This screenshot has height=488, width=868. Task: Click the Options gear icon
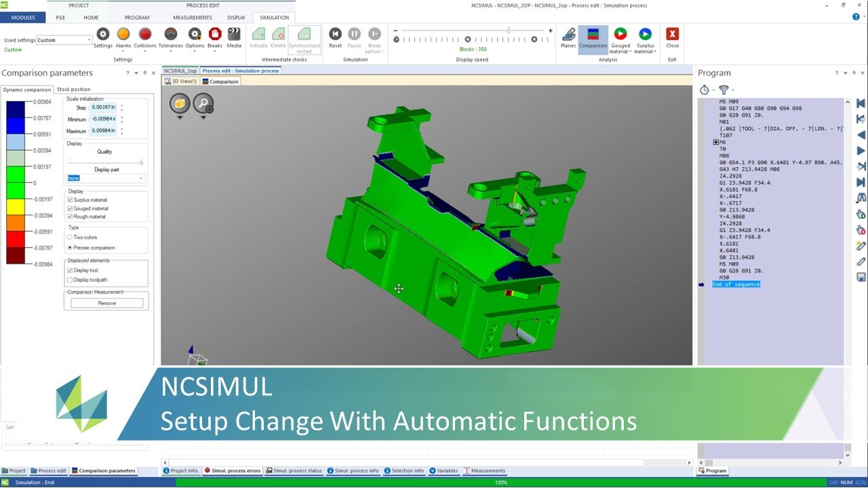[195, 34]
